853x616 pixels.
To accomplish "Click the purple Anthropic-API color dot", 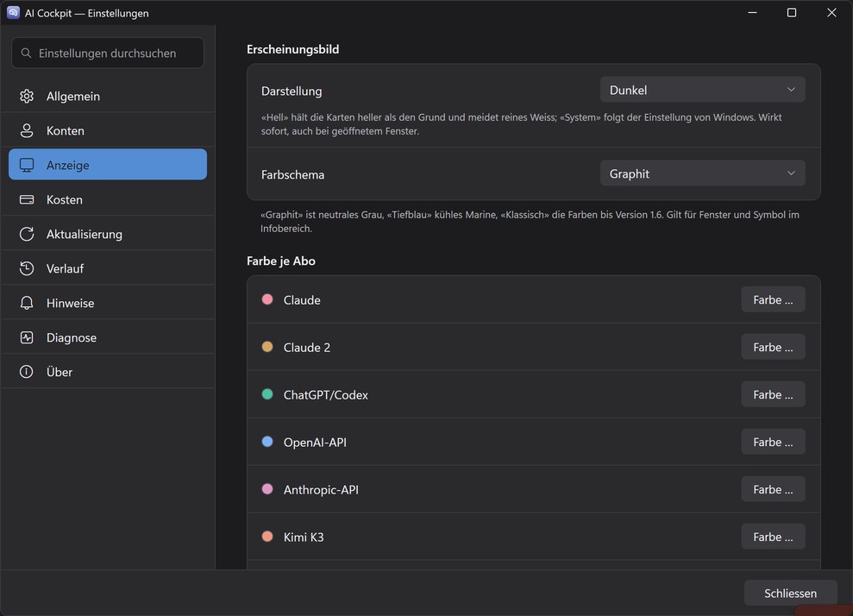I will 267,488.
